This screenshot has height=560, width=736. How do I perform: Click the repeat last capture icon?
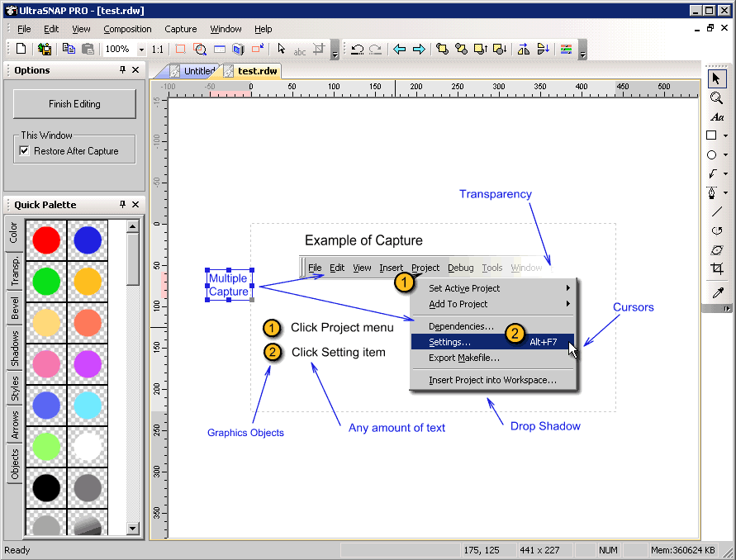[x=258, y=49]
